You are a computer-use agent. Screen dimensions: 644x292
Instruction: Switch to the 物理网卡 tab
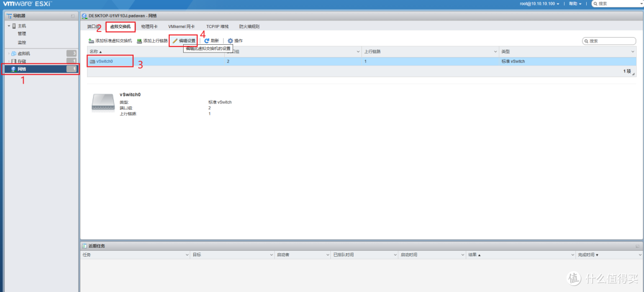pos(149,27)
